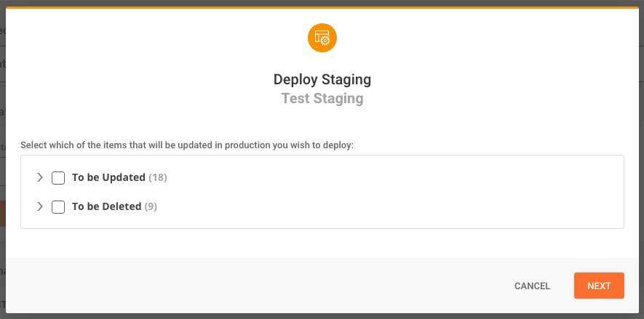The width and height of the screenshot is (644, 319).
Task: Click the To be Updated label
Action: coord(108,177)
